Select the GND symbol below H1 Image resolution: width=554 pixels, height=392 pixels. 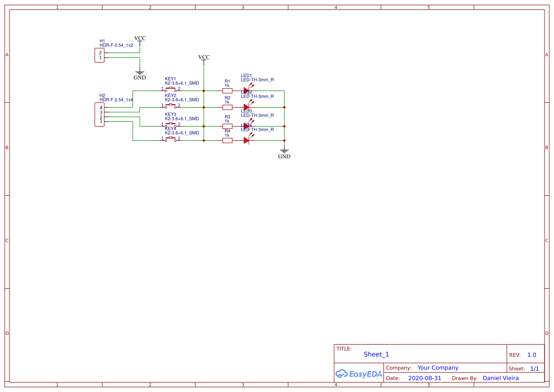[x=140, y=75]
